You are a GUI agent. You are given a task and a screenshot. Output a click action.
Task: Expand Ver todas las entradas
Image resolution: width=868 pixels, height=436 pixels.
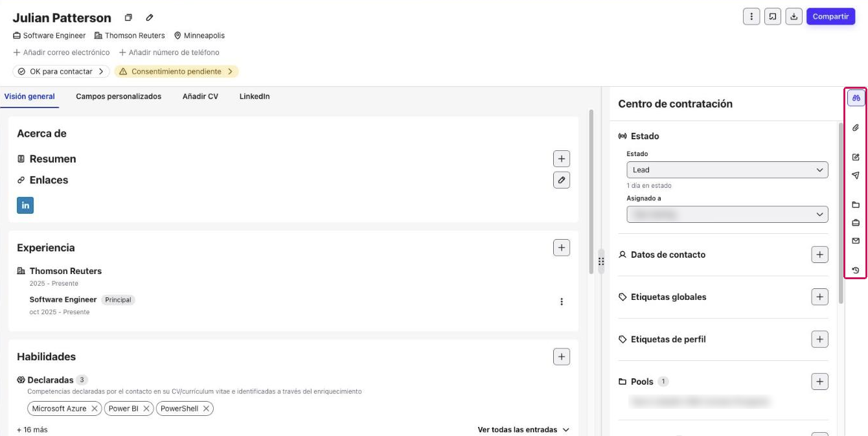523,430
